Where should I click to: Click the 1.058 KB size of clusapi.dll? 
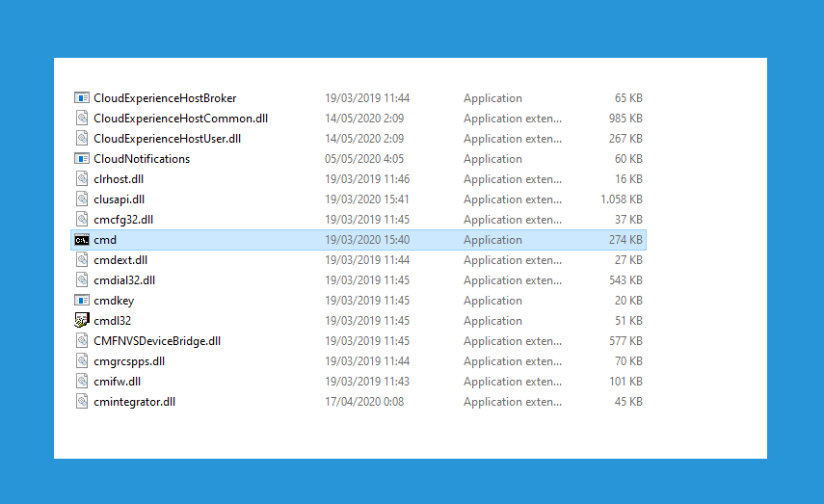622,199
